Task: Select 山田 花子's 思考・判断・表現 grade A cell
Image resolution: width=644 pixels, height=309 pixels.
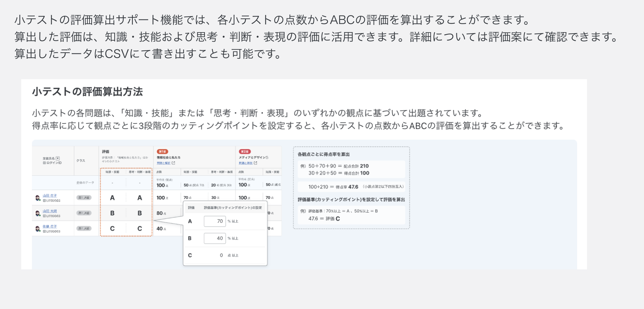Action: [140, 198]
